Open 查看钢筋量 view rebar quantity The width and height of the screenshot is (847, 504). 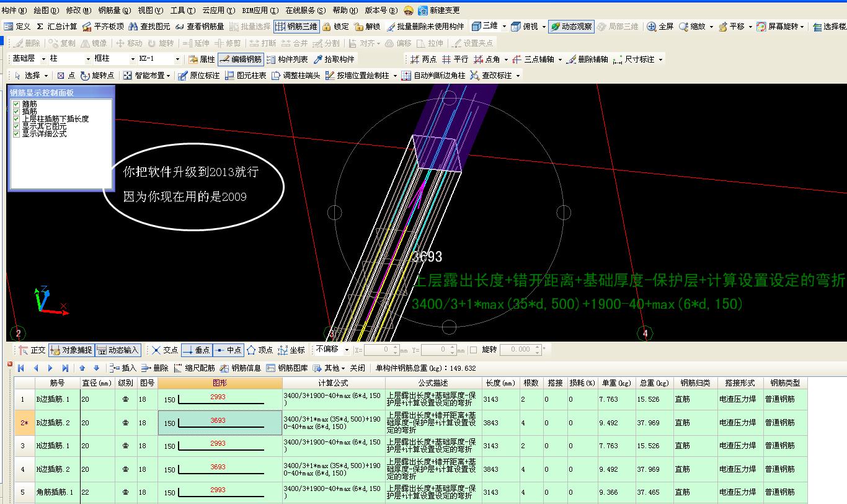point(200,27)
